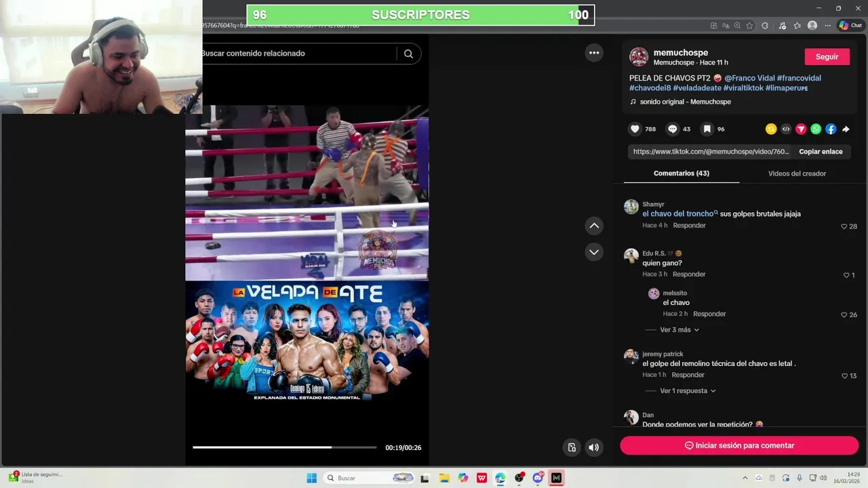Like melssito's reply 'el chavo'
Screen dimensions: 868x488
(844, 315)
